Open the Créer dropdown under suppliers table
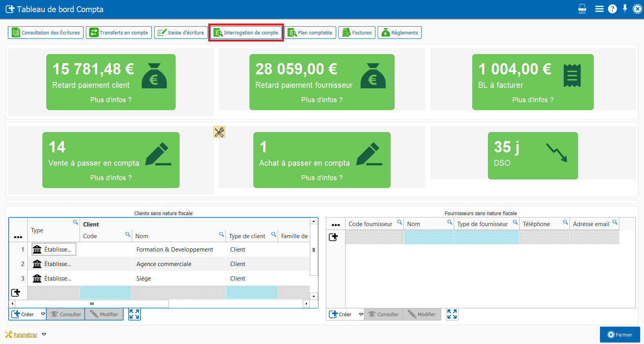Image resolution: width=644 pixels, height=344 pixels. [361, 314]
